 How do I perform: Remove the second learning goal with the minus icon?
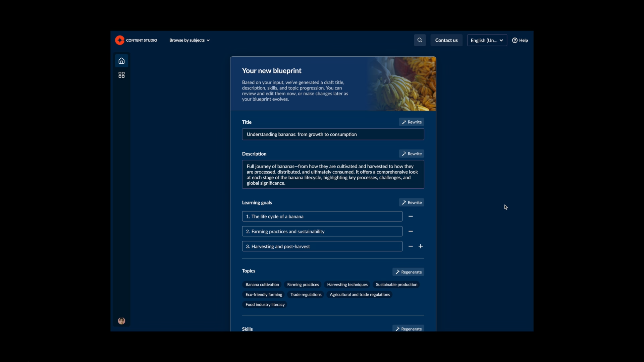click(x=411, y=231)
